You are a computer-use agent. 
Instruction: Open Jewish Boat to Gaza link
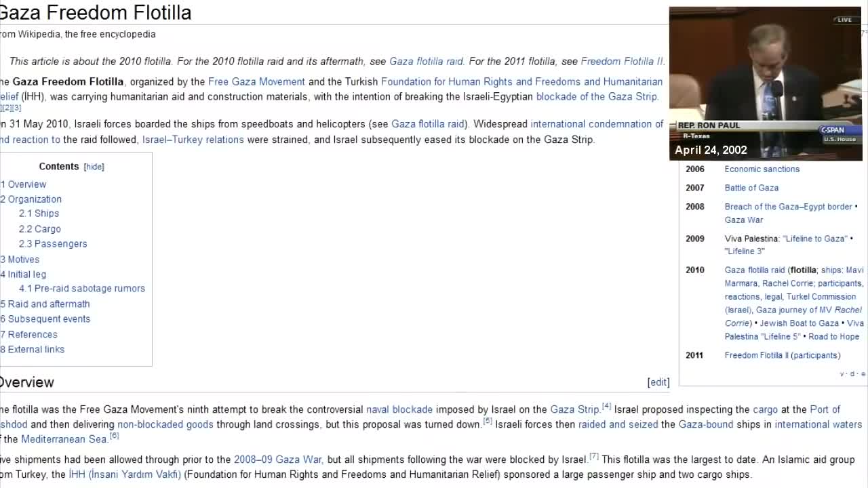click(x=799, y=323)
